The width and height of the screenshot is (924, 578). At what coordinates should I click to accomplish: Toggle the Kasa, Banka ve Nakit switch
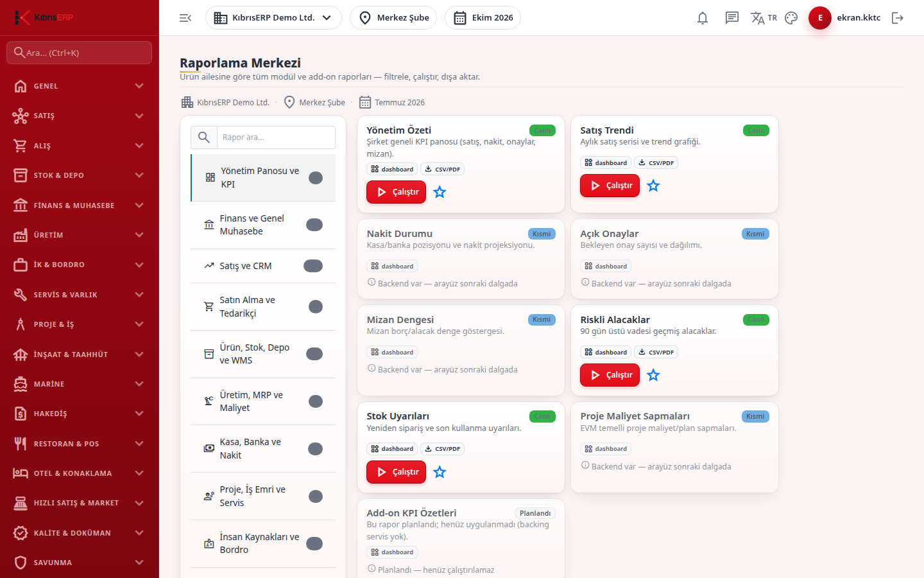(x=315, y=449)
